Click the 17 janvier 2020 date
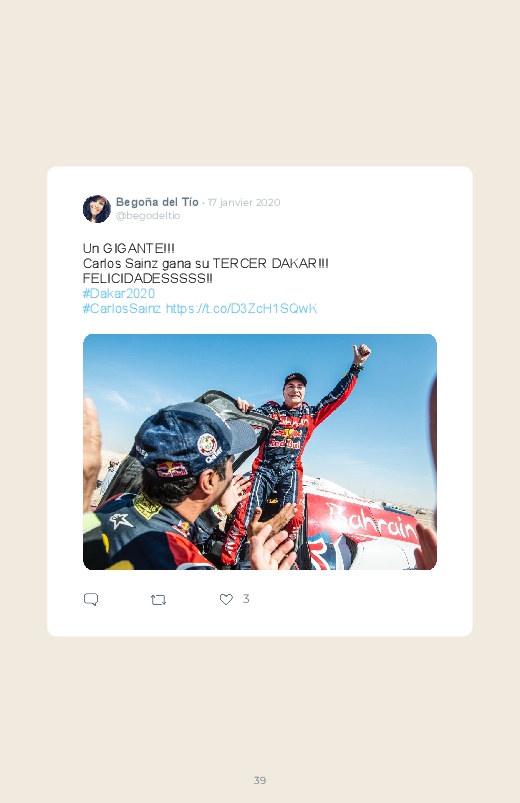 click(x=244, y=202)
